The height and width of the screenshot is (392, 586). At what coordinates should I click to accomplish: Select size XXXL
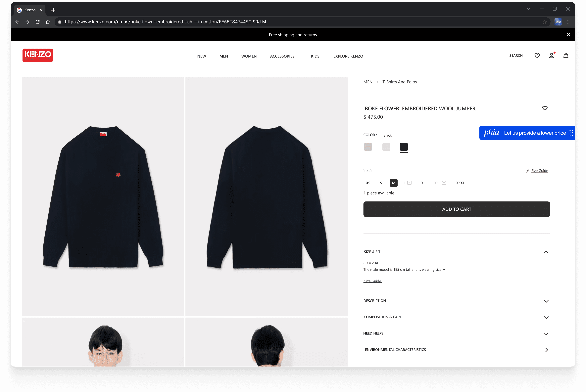pyautogui.click(x=460, y=183)
